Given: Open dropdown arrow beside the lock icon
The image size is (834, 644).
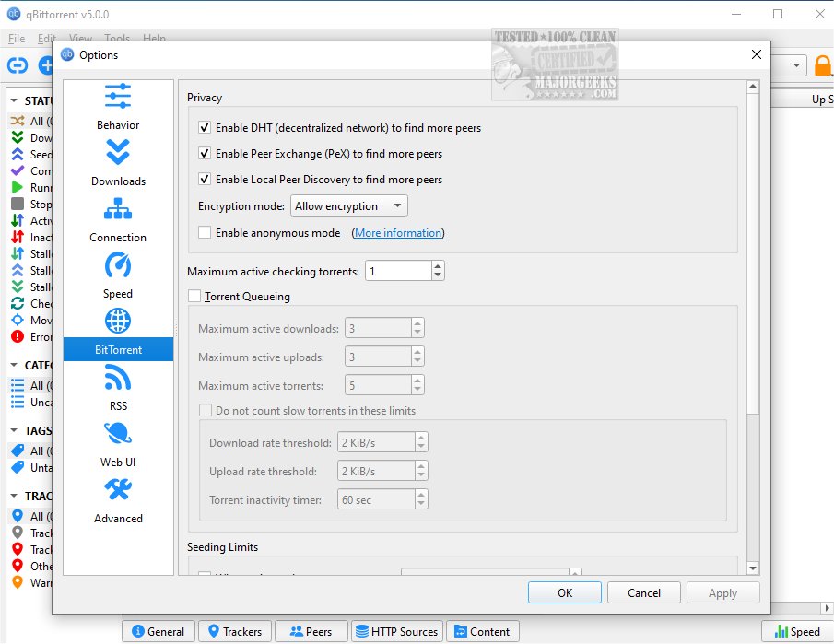Looking at the screenshot, I should [x=796, y=65].
